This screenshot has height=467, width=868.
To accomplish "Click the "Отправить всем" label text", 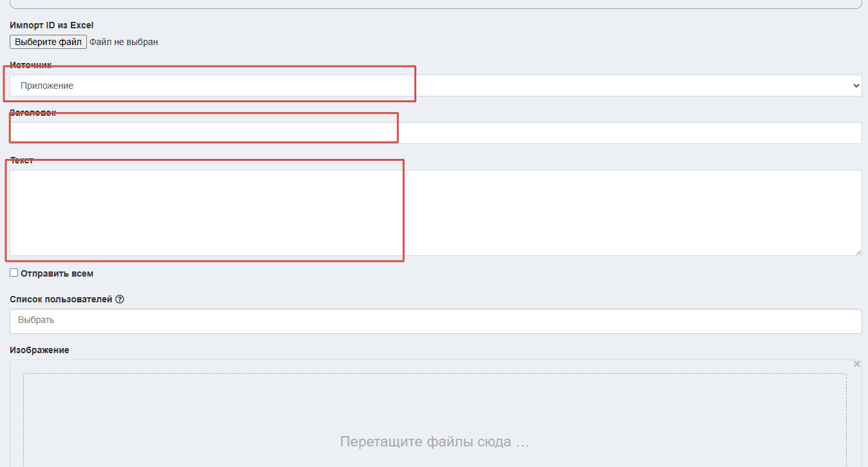I will coord(57,273).
